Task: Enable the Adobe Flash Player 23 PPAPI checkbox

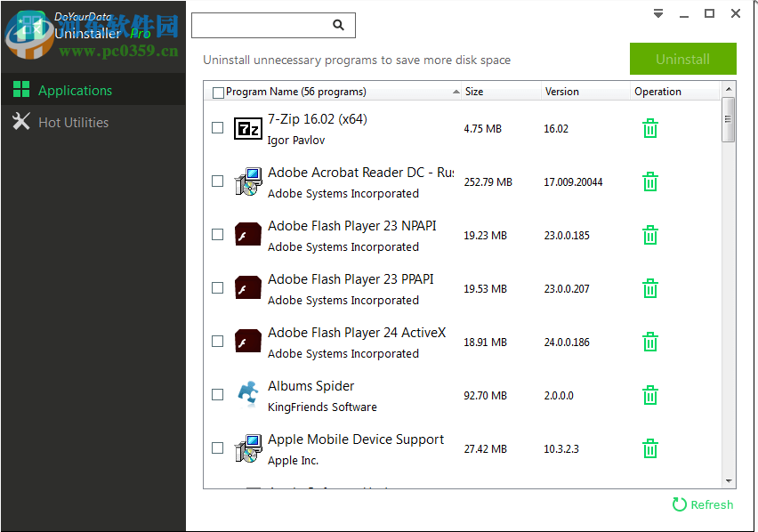Action: click(217, 287)
